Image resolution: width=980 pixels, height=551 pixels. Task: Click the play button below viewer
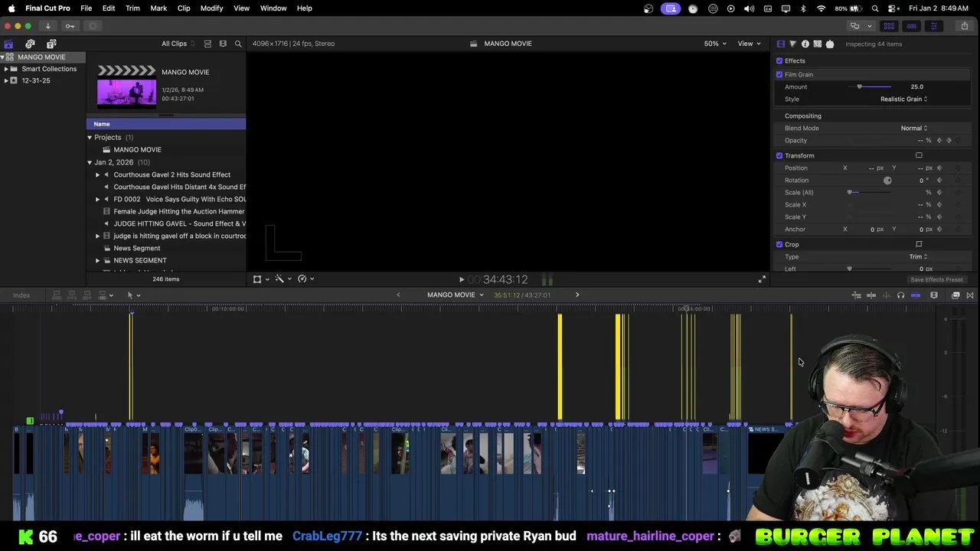(461, 280)
